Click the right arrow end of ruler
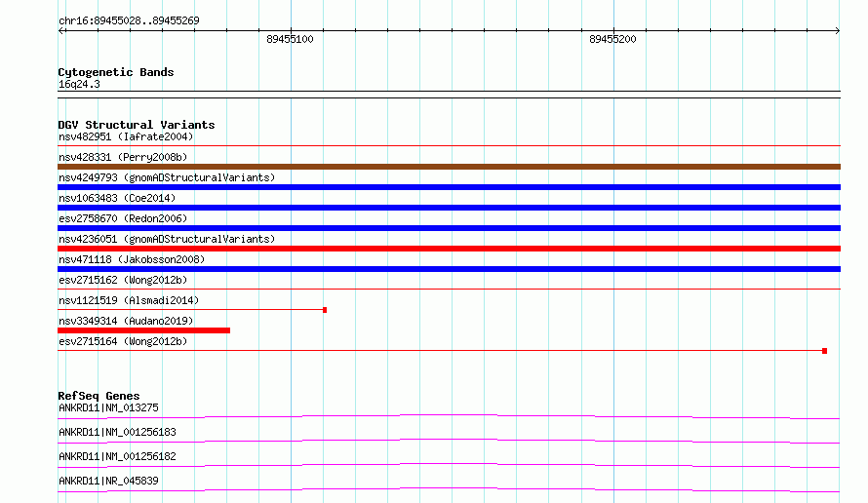Viewport: 868px width, 503px height. tap(837, 30)
